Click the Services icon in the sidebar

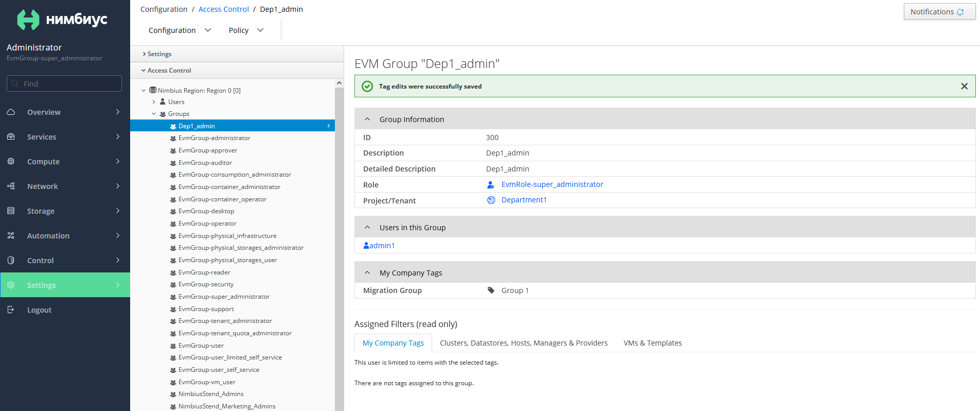[11, 136]
